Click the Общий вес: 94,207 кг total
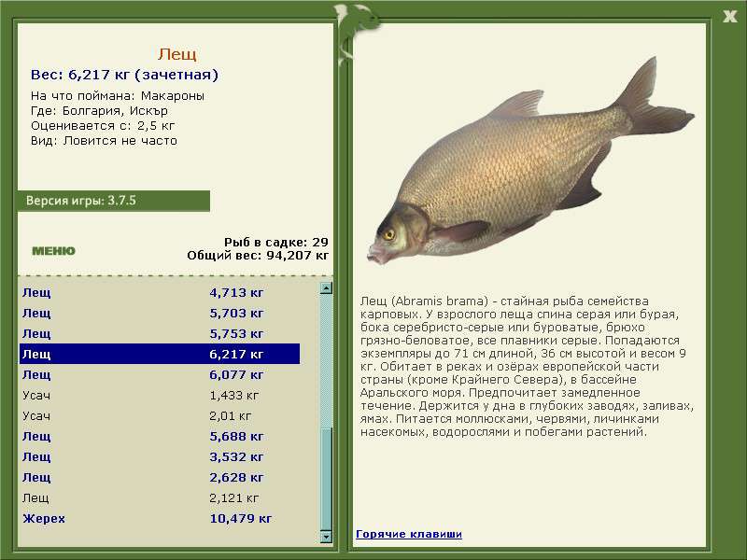 (258, 255)
